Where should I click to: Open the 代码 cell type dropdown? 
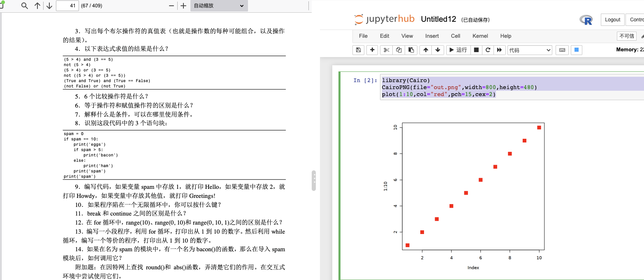(x=530, y=50)
